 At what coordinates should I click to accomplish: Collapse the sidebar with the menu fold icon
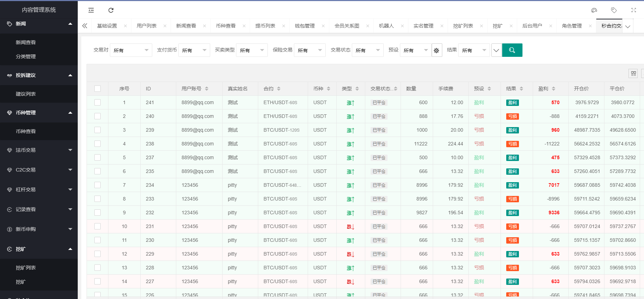pyautogui.click(x=91, y=10)
